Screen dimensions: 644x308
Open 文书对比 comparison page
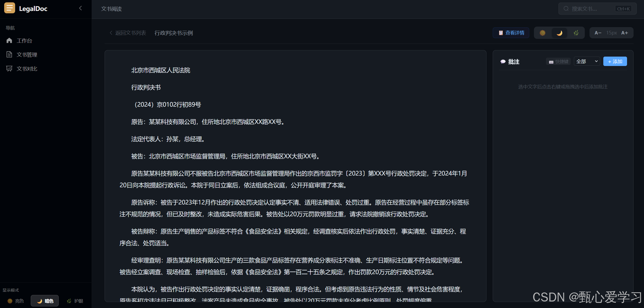pyautogui.click(x=27, y=69)
